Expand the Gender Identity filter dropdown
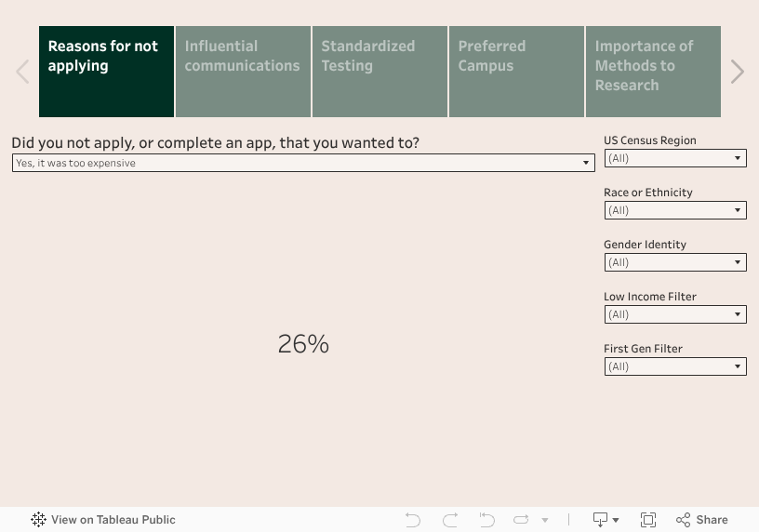759x532 pixels. pos(675,262)
